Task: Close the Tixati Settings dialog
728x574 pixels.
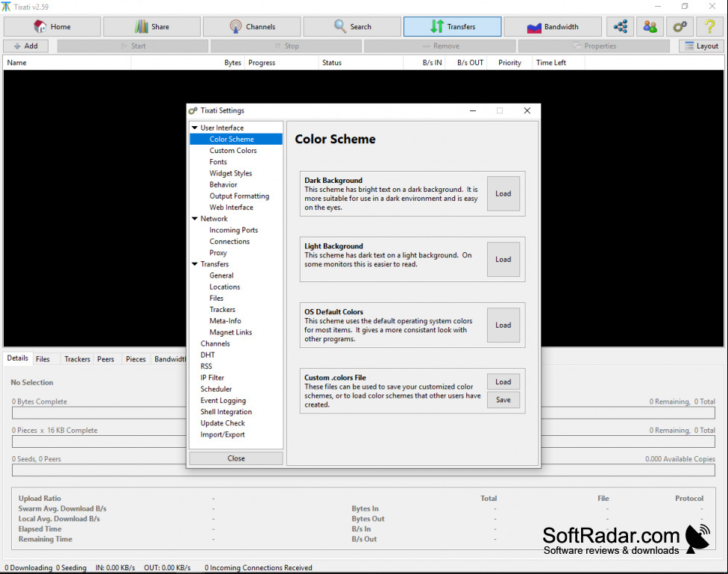Action: (236, 458)
